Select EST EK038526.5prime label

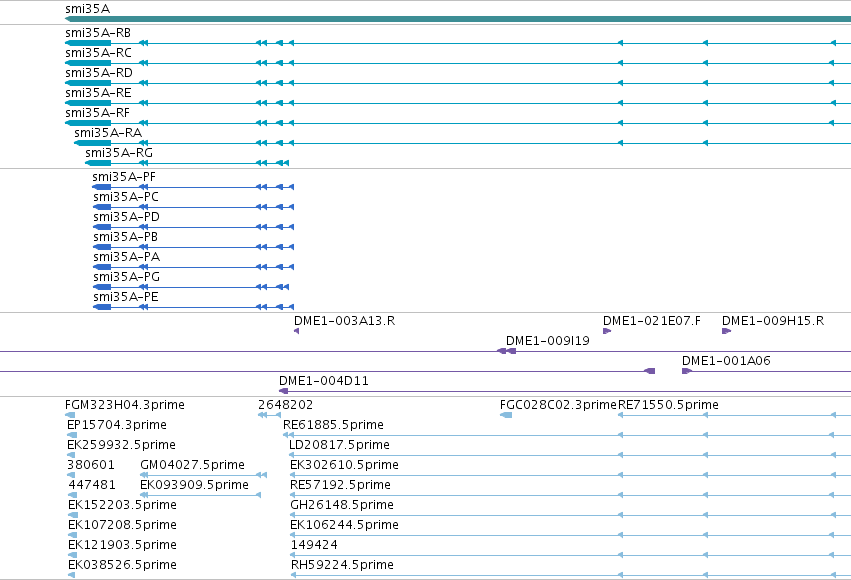[123, 565]
